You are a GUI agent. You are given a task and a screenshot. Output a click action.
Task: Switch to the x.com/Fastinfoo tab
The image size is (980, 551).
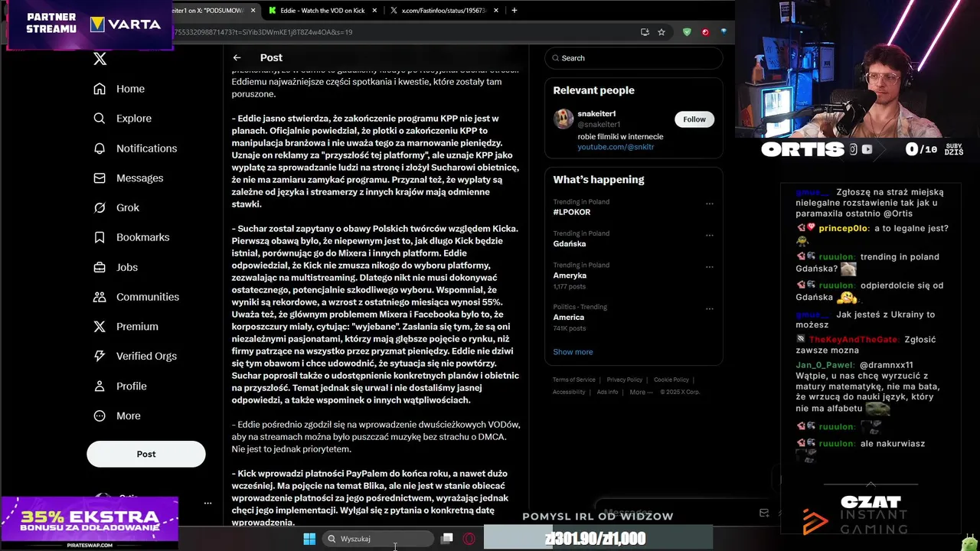click(444, 11)
